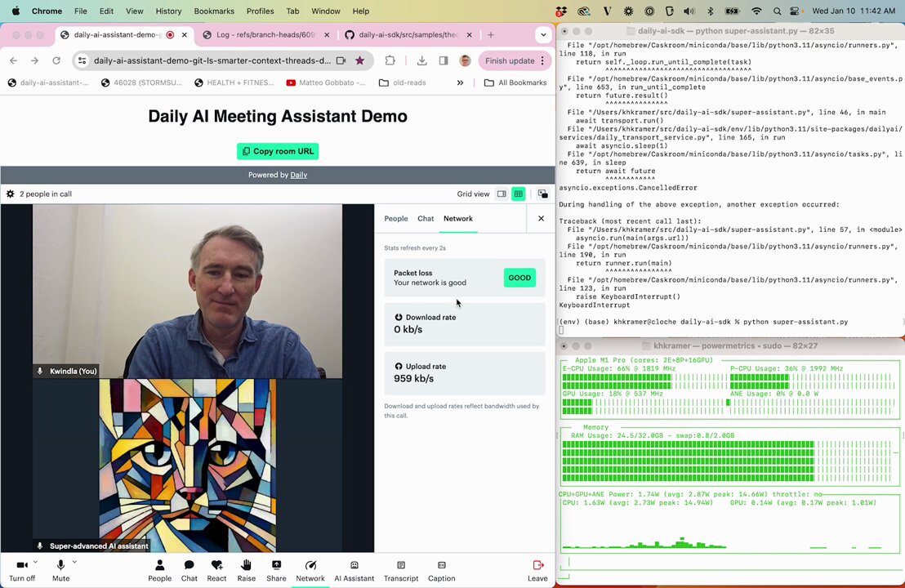
Task: Leave the call
Action: [x=537, y=572]
